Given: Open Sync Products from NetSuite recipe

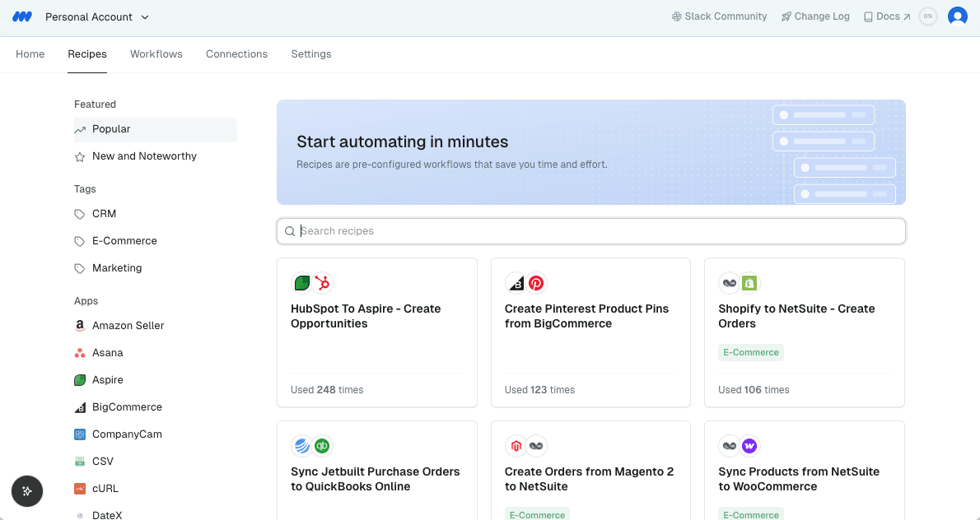Looking at the screenshot, I should coord(799,479).
